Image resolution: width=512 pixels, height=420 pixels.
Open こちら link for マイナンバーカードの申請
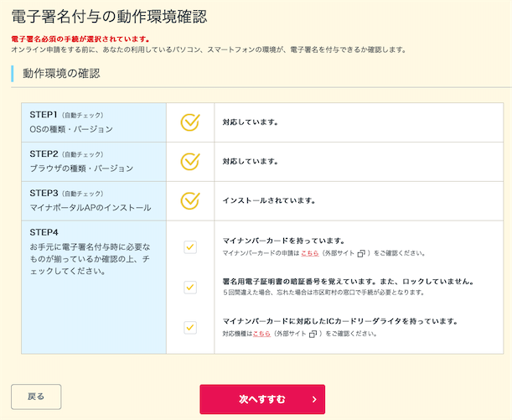(309, 252)
